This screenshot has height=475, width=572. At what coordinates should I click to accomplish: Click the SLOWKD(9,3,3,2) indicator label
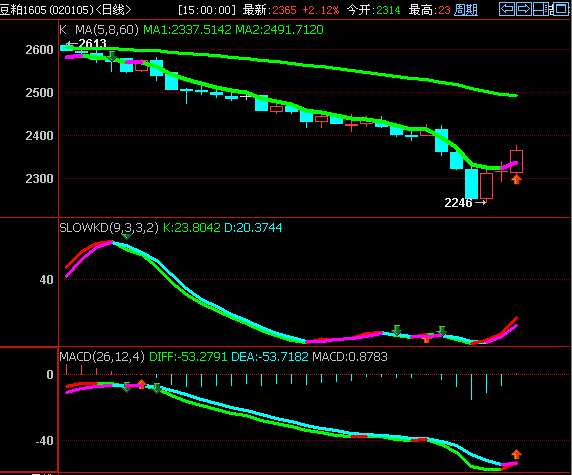109,228
